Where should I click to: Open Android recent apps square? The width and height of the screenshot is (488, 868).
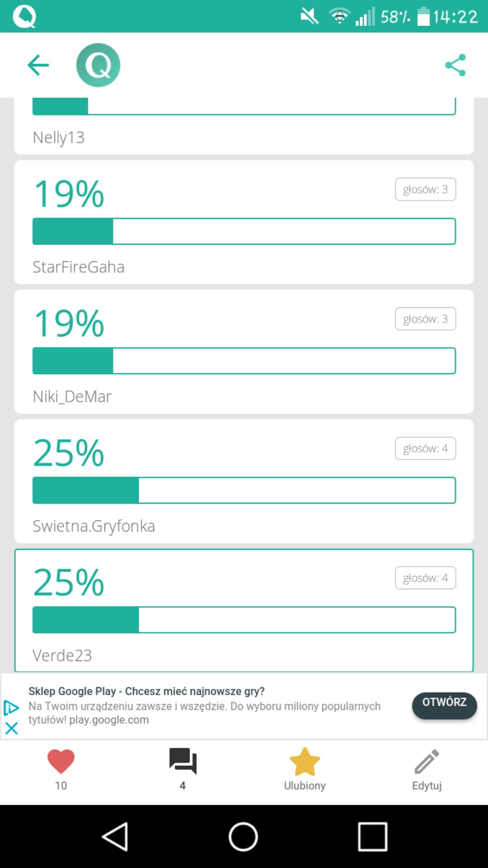(x=372, y=837)
